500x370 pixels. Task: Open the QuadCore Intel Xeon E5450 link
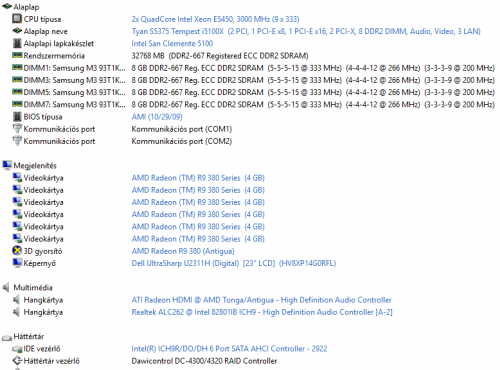click(x=215, y=19)
